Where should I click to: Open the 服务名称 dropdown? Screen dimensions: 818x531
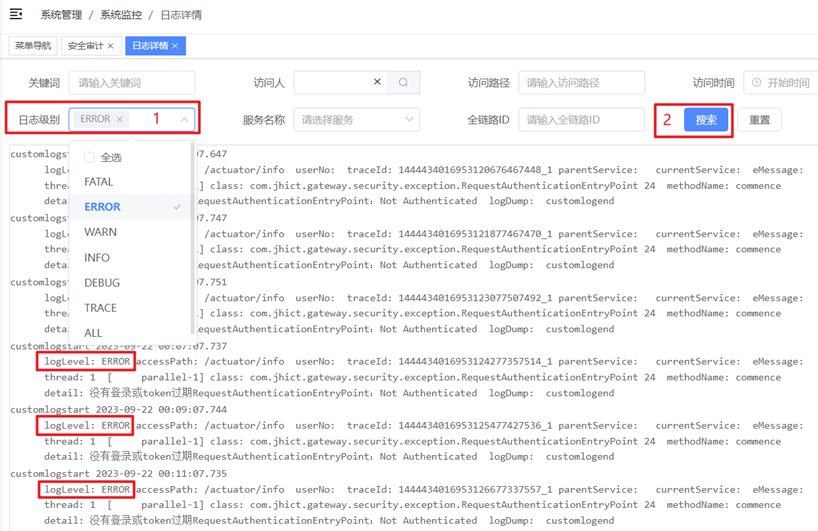coord(357,119)
